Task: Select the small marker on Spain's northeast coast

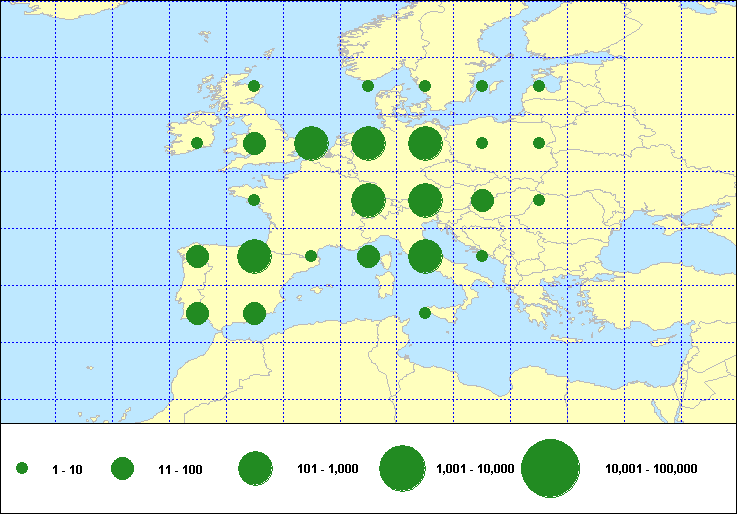Action: pos(311,256)
